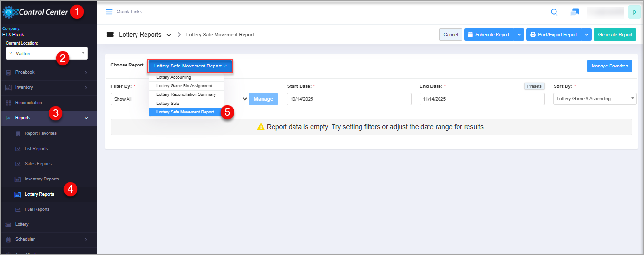
Task: Click the Generate Report button
Action: click(x=615, y=35)
